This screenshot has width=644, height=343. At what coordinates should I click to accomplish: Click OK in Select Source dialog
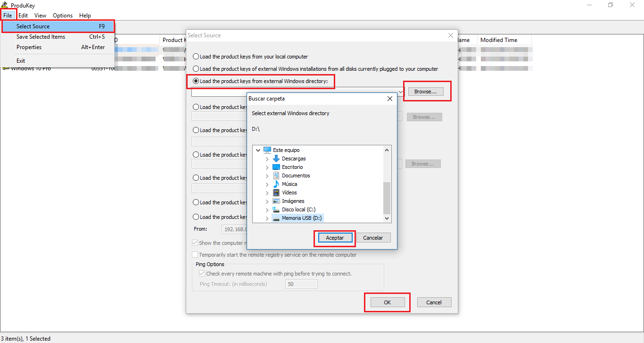(387, 302)
